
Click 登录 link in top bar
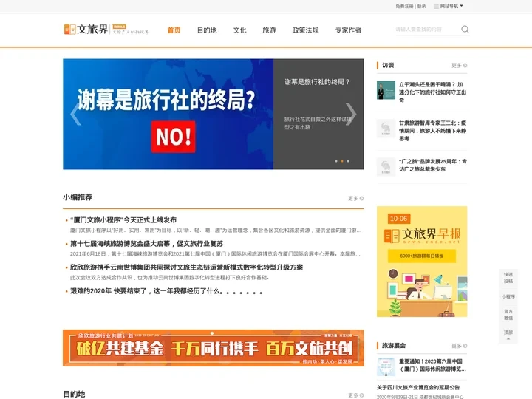click(421, 6)
